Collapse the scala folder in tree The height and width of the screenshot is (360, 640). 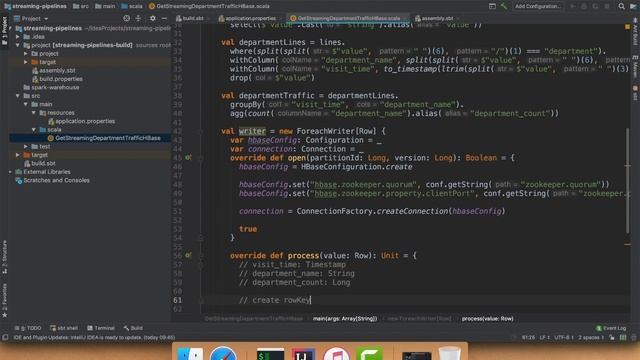coord(34,130)
